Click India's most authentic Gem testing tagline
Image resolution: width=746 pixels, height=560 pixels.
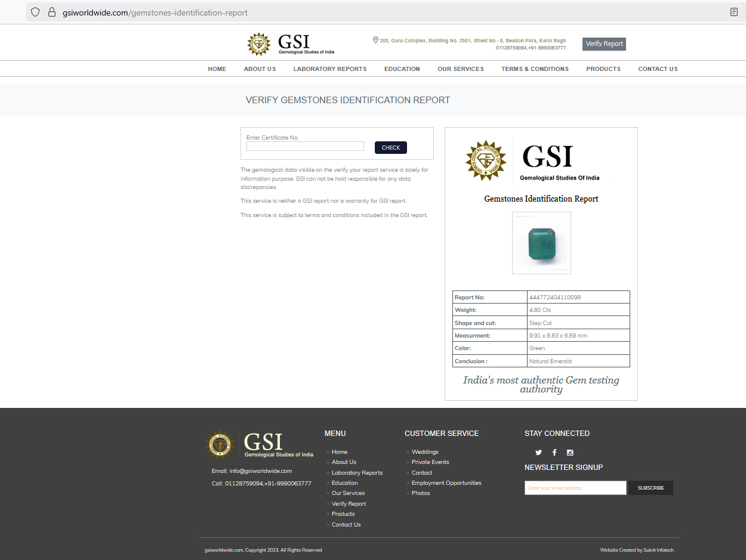(541, 385)
